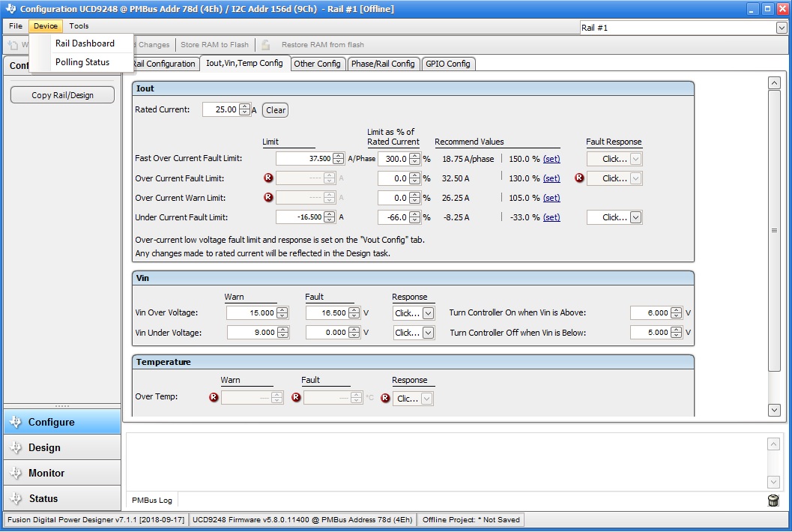Open Over Current Fault Limit response dropdown
Screen dimensions: 792x532
point(636,178)
